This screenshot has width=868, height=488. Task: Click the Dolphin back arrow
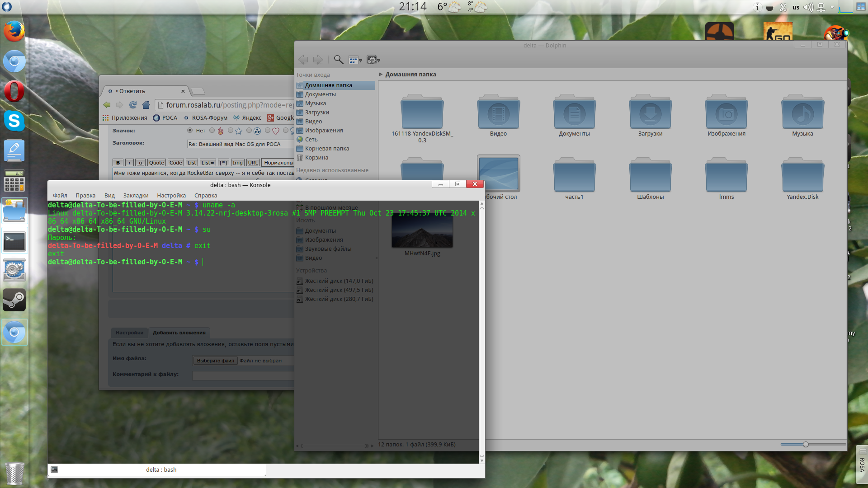[x=303, y=60]
